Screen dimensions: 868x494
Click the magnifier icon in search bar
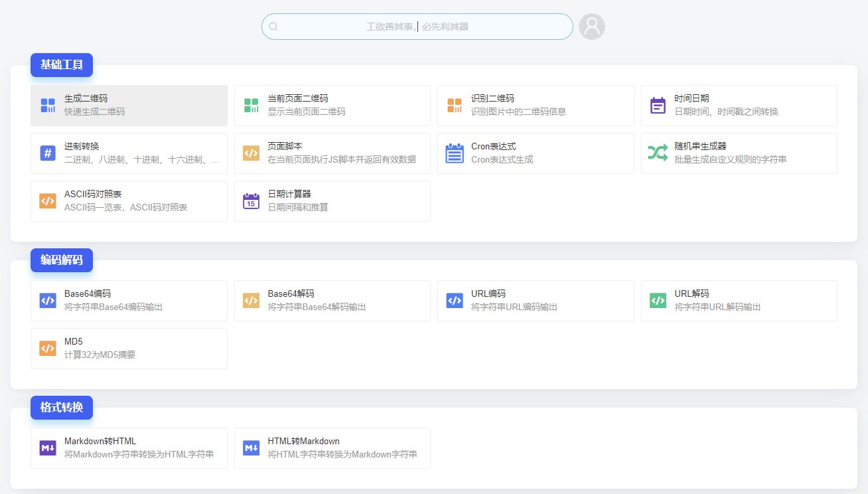(273, 27)
